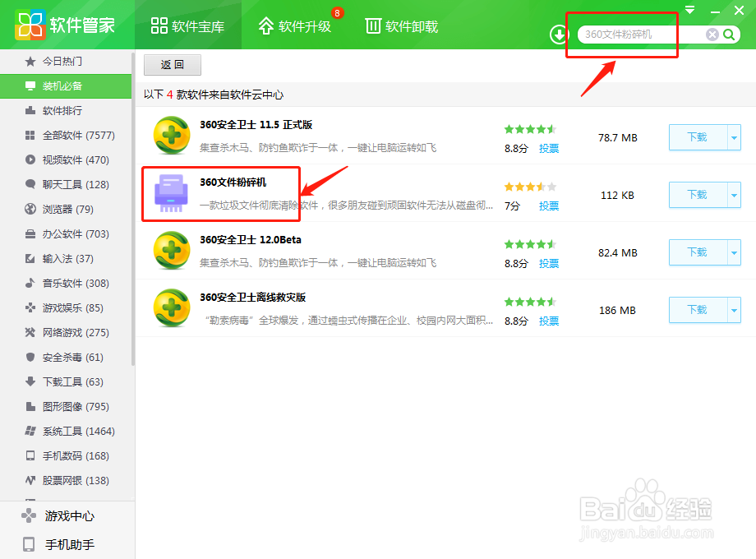
Task: Click the star rating of 360安全卫士离线救灾版
Action: [x=530, y=302]
